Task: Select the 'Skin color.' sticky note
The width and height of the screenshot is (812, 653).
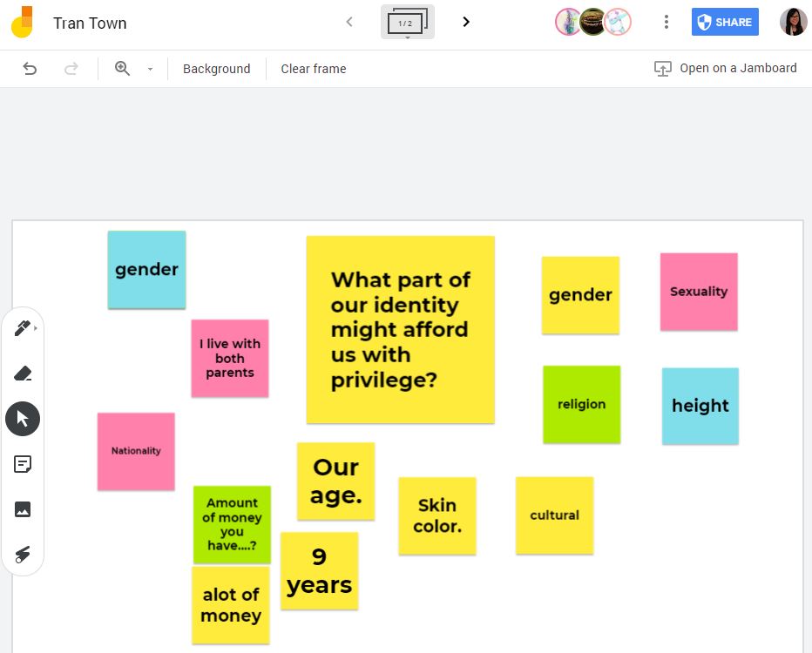Action: [x=437, y=516]
